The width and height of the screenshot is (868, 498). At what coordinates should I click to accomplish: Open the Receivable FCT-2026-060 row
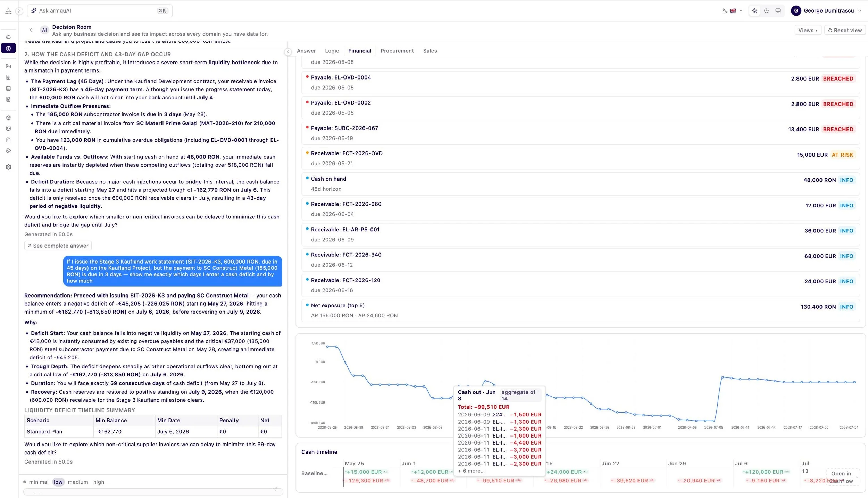tap(581, 209)
